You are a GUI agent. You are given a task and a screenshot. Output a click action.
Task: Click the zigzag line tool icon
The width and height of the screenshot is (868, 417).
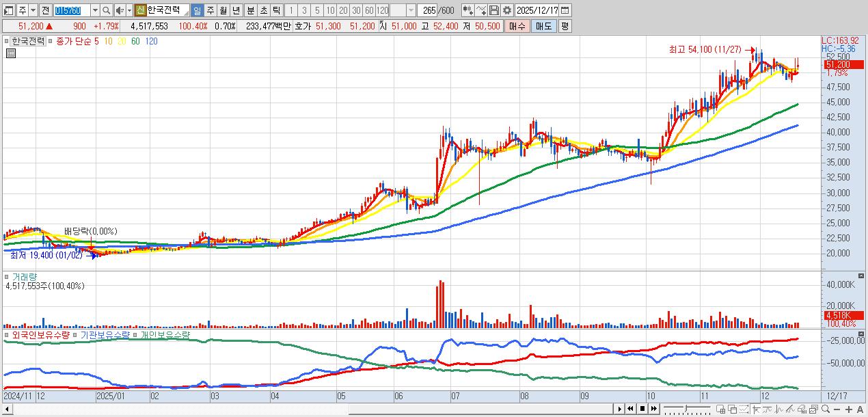click(778, 409)
